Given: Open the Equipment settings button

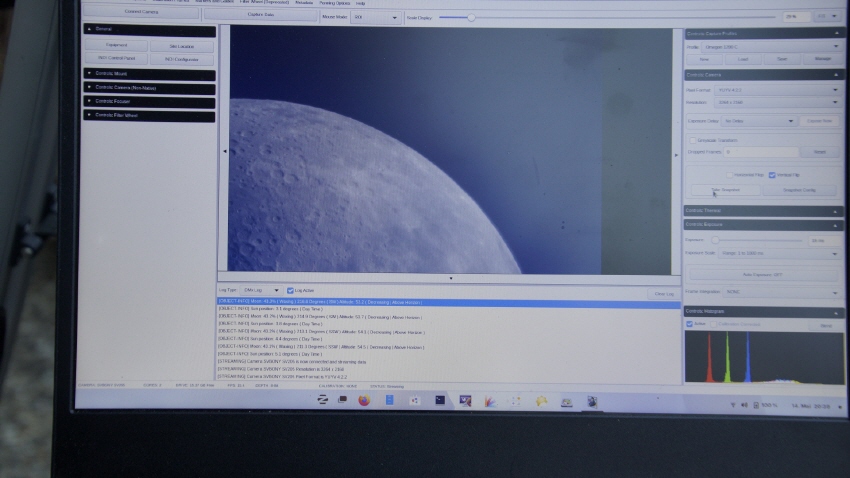Looking at the screenshot, I should (117, 45).
